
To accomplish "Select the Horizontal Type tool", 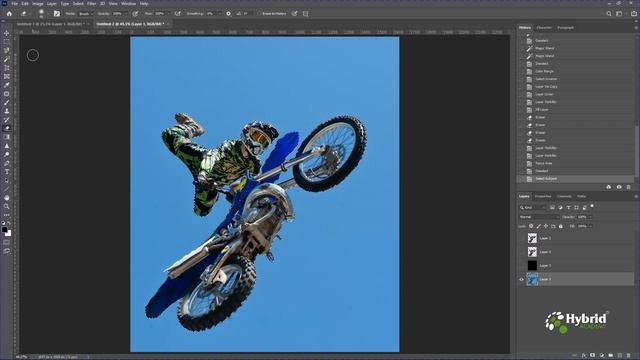I will [x=7, y=172].
